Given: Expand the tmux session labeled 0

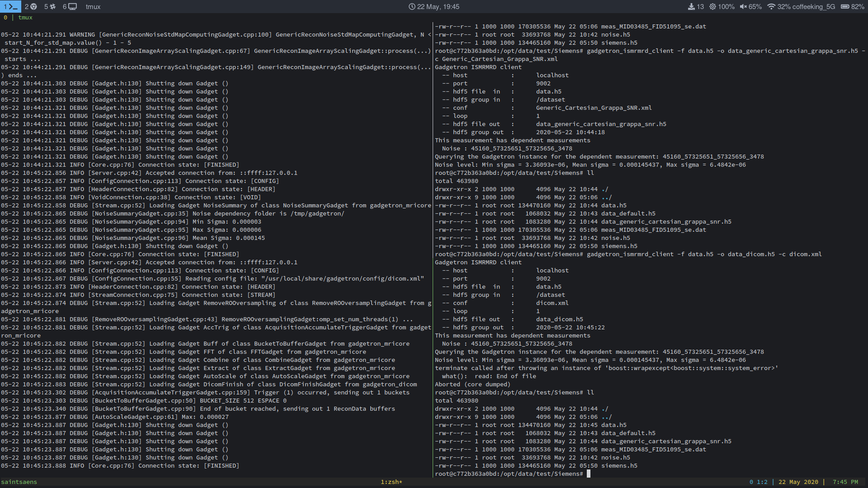Looking at the screenshot, I should pyautogui.click(x=5, y=18).
